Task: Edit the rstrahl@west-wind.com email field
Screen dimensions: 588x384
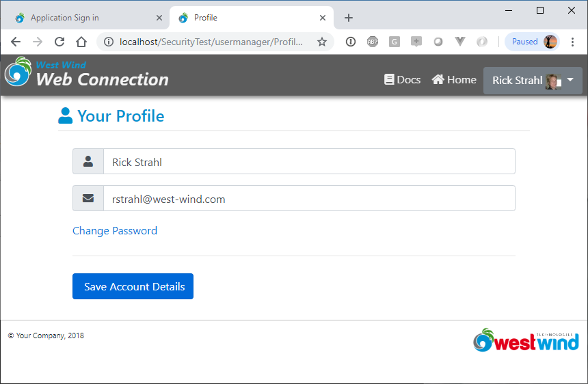Action: tap(309, 198)
